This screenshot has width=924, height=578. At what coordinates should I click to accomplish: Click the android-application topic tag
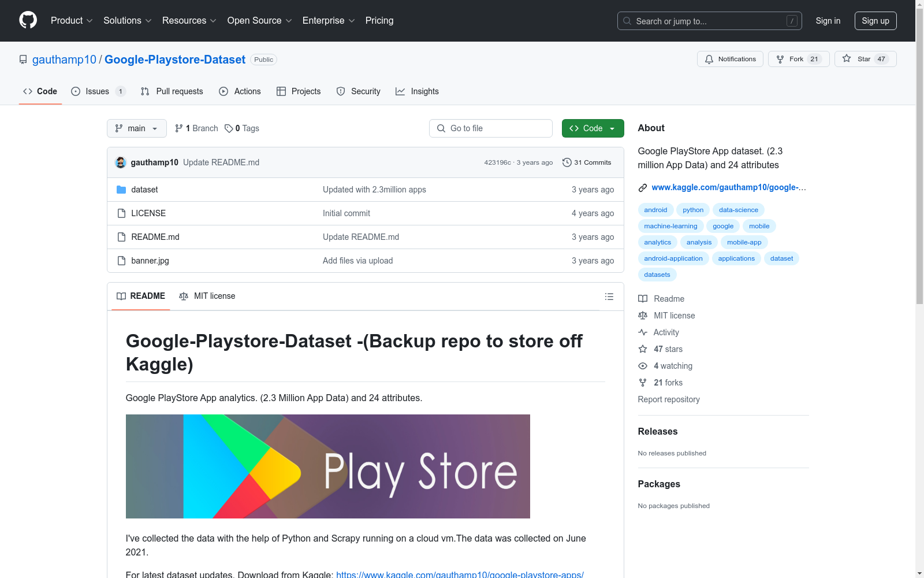click(x=673, y=258)
